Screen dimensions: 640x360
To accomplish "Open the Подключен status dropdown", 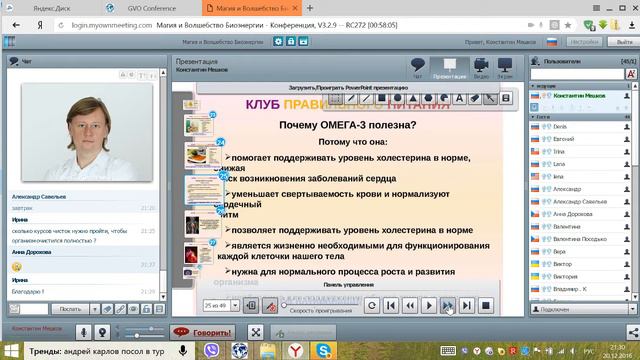I will [633, 309].
